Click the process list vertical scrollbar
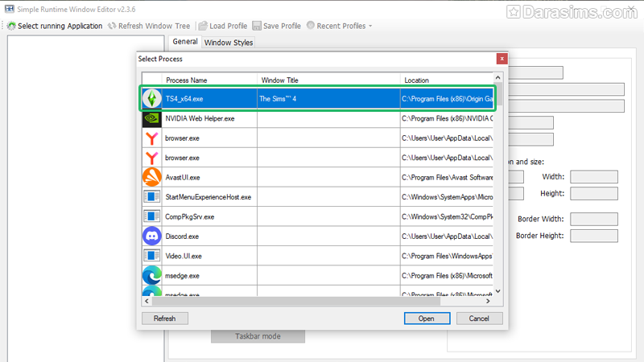The image size is (644, 362). tap(498, 185)
